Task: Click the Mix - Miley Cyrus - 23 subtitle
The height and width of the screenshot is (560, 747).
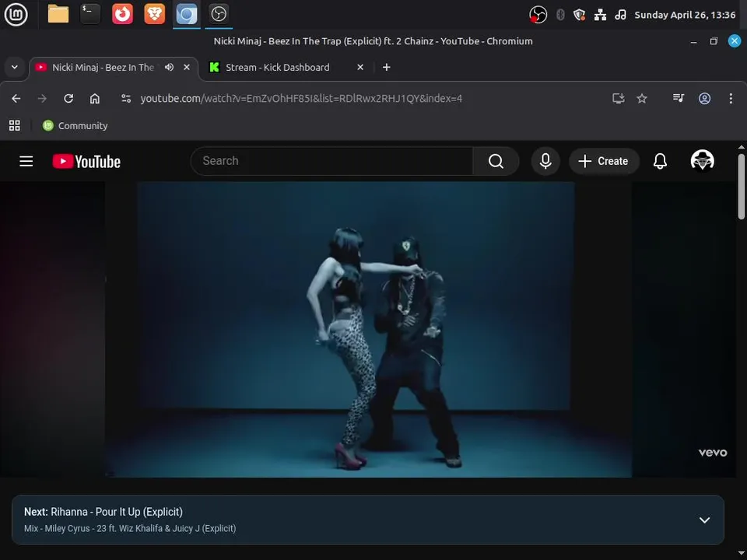Action: click(x=130, y=529)
